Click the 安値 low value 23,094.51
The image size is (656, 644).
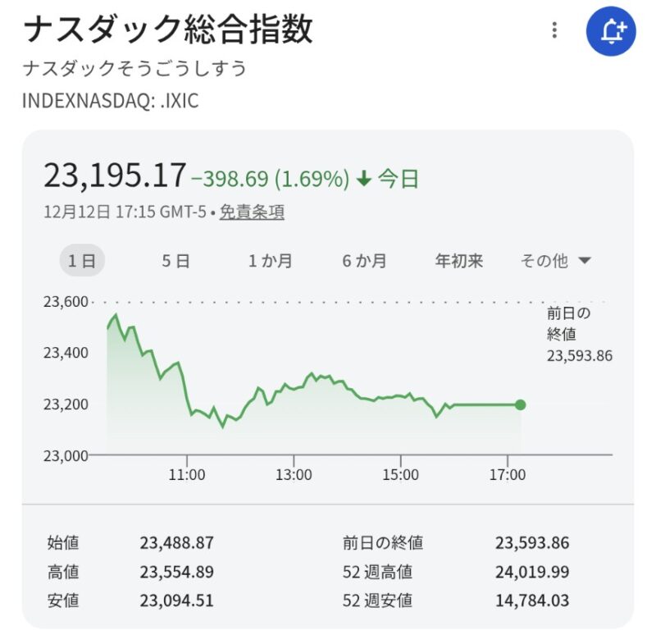176,601
